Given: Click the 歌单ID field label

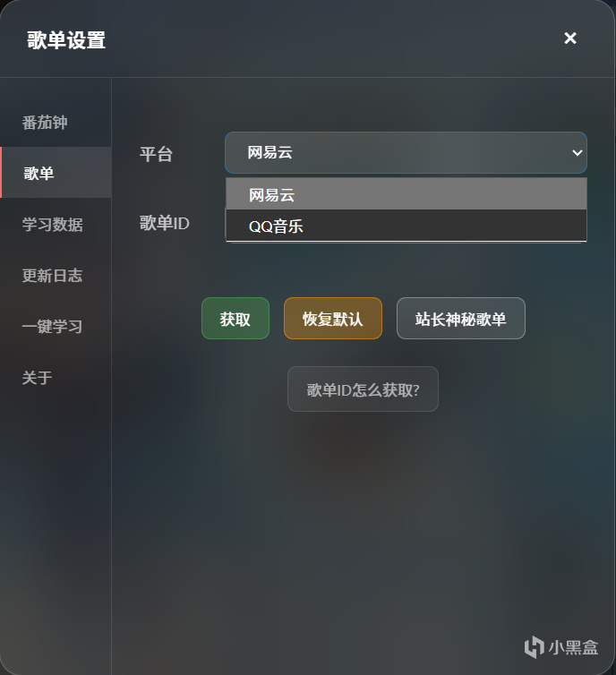Looking at the screenshot, I should [x=165, y=223].
